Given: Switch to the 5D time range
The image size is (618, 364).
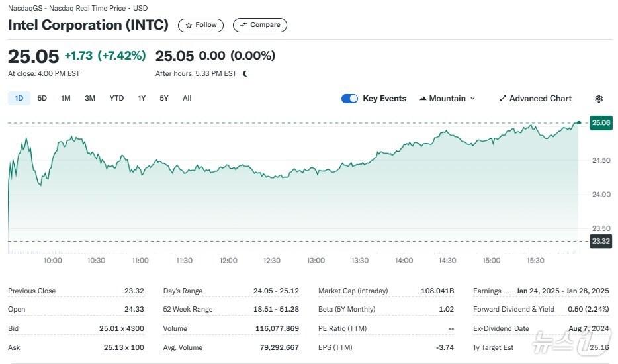Looking at the screenshot, I should point(42,98).
